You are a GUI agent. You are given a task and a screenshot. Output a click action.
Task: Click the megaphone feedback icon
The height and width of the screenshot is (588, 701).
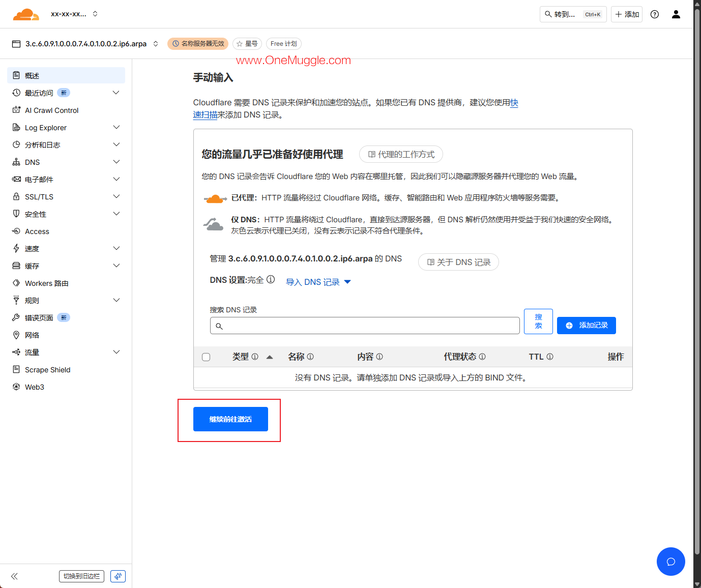(118, 576)
